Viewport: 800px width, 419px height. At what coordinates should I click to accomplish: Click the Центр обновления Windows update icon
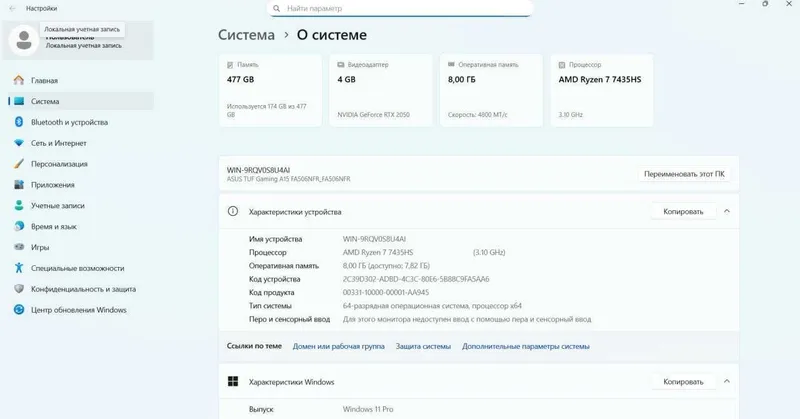(19, 310)
